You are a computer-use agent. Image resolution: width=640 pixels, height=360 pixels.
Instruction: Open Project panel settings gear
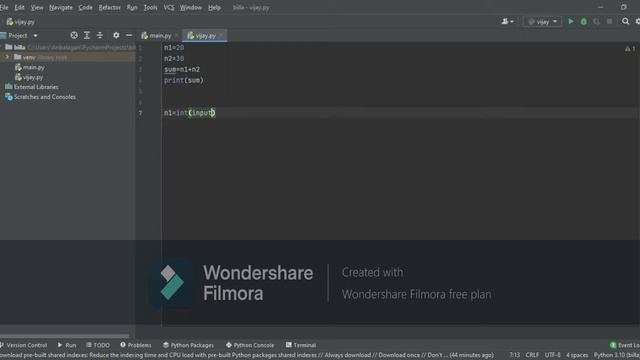pos(116,36)
